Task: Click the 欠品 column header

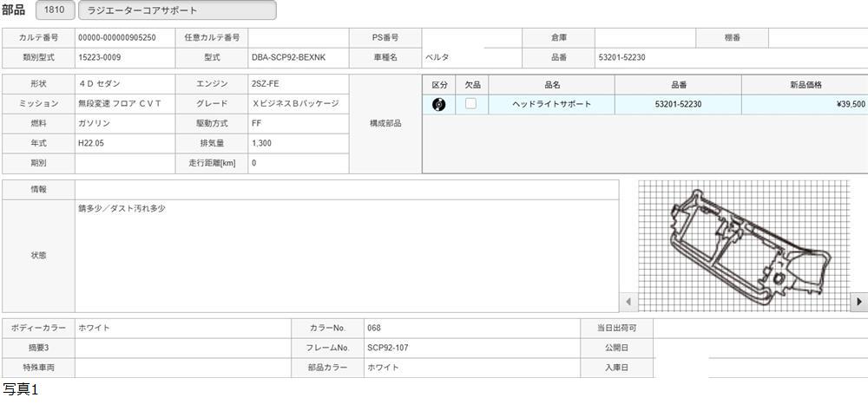Action: click(x=471, y=85)
